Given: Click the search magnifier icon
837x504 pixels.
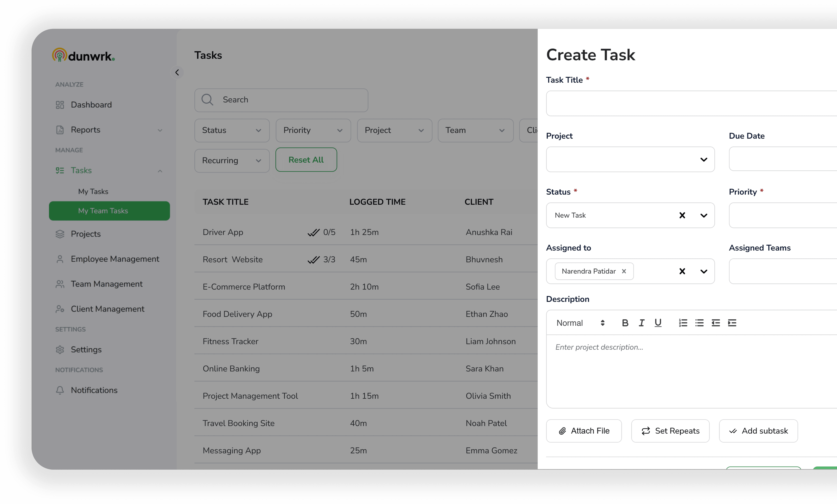Looking at the screenshot, I should click(x=207, y=99).
